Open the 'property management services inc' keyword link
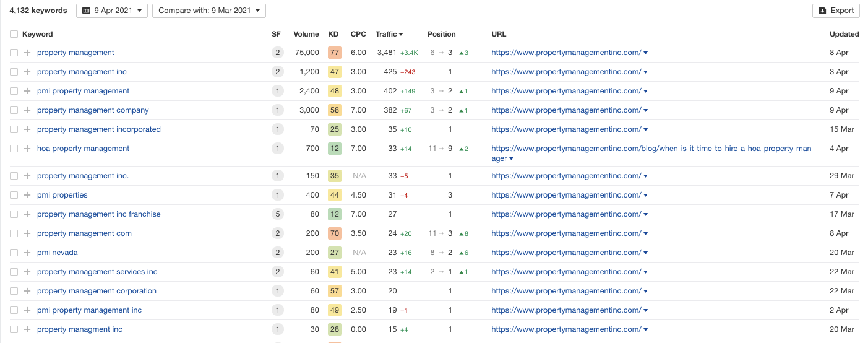This screenshot has height=343, width=868. (x=97, y=272)
